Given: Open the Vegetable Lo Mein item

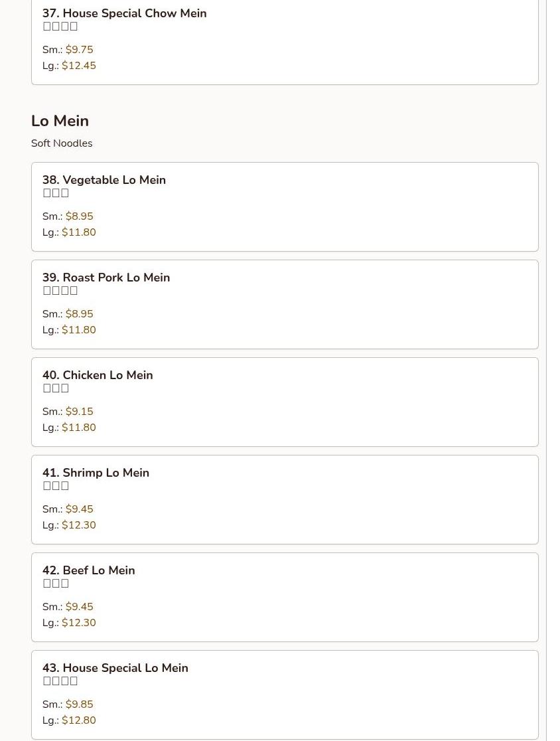Looking at the screenshot, I should click(x=104, y=180).
